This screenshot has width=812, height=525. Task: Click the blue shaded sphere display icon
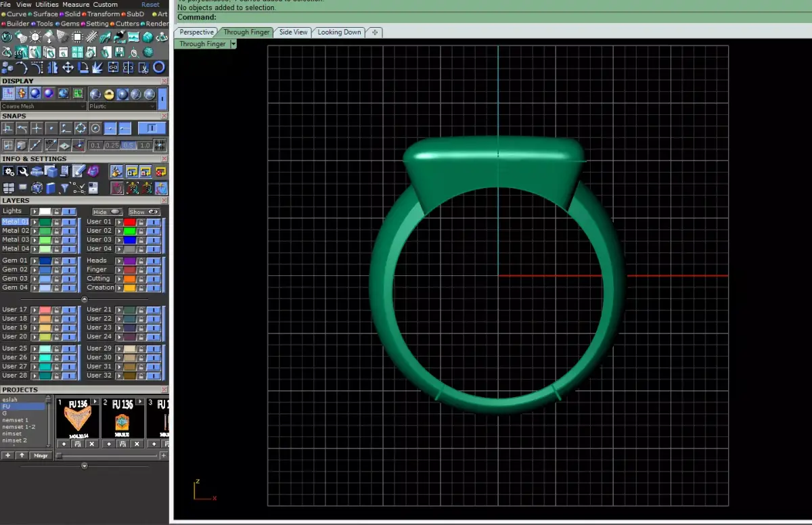[x=35, y=93]
